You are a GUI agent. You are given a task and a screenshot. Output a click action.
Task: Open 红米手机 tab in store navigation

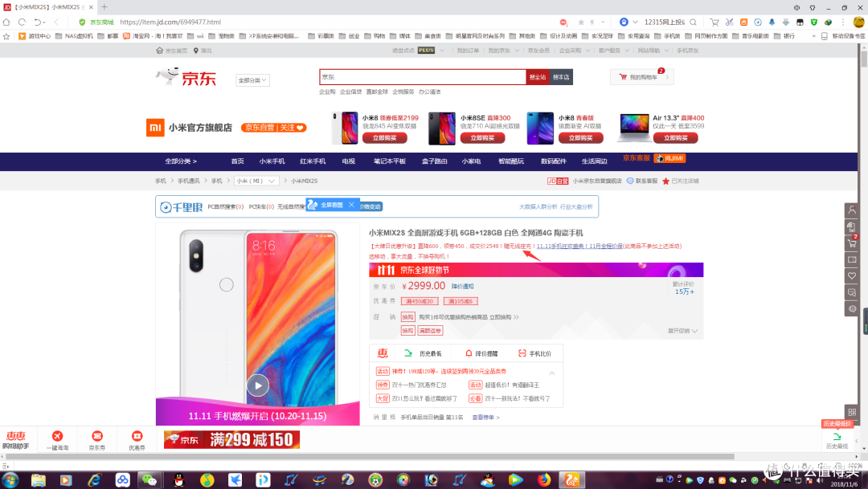click(313, 161)
